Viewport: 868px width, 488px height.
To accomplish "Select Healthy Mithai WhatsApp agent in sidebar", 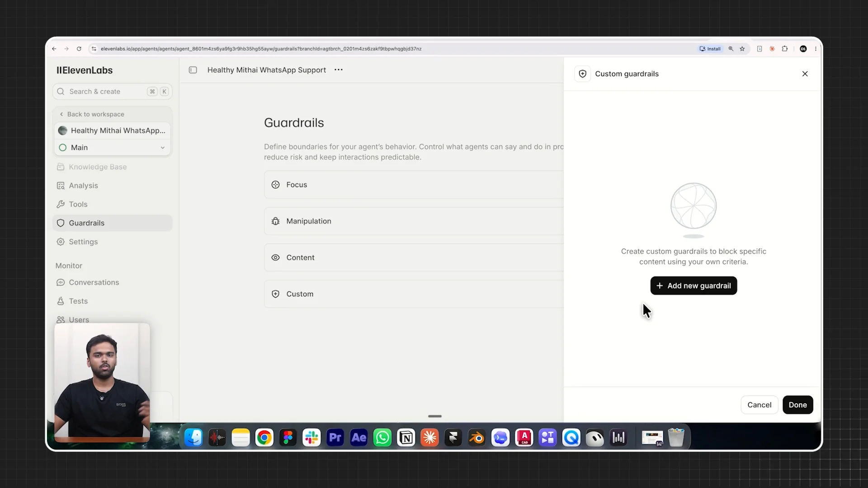I will coord(112,131).
